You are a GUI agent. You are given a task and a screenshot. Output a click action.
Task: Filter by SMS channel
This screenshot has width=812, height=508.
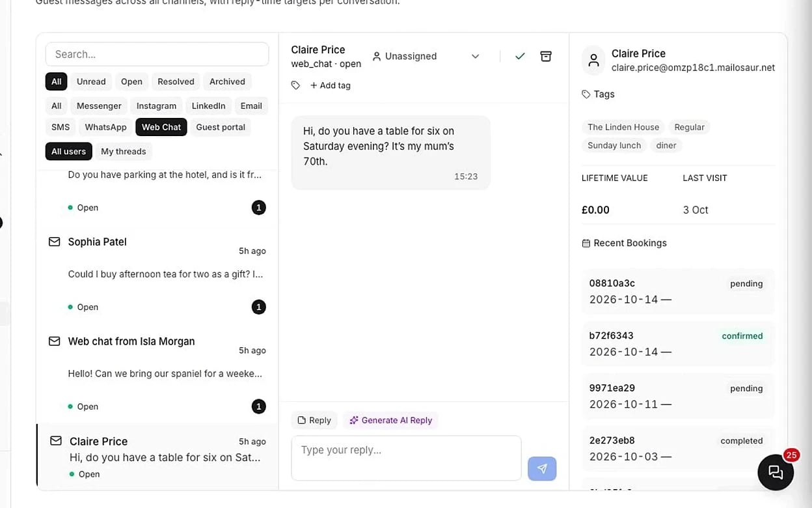[x=61, y=127]
